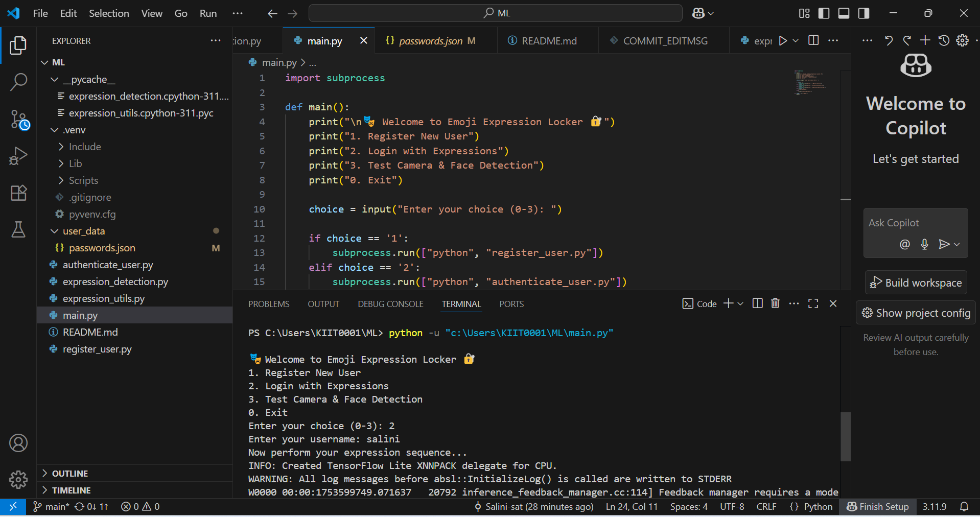This screenshot has height=517, width=980.
Task: Open the Extensions view
Action: coord(18,193)
